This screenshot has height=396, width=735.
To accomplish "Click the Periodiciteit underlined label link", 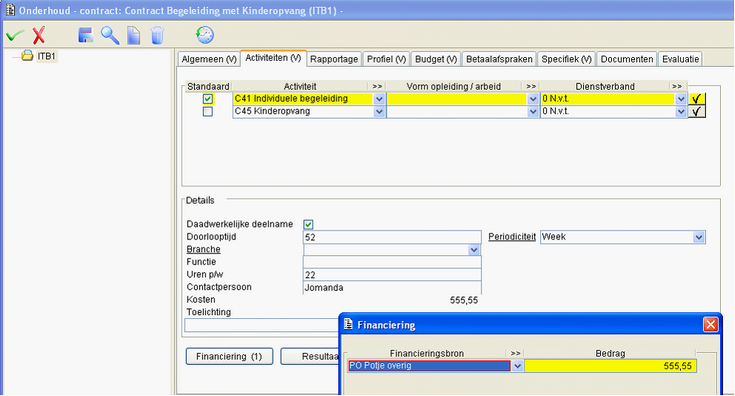I will (512, 237).
